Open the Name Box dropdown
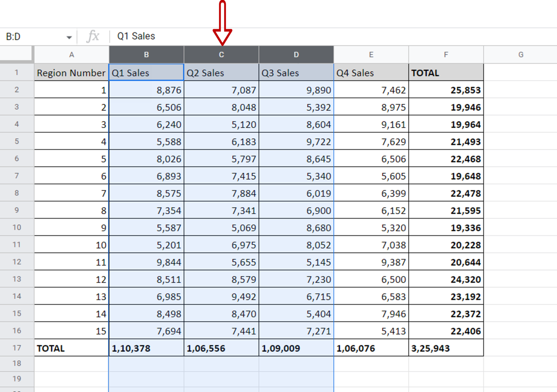 70,36
